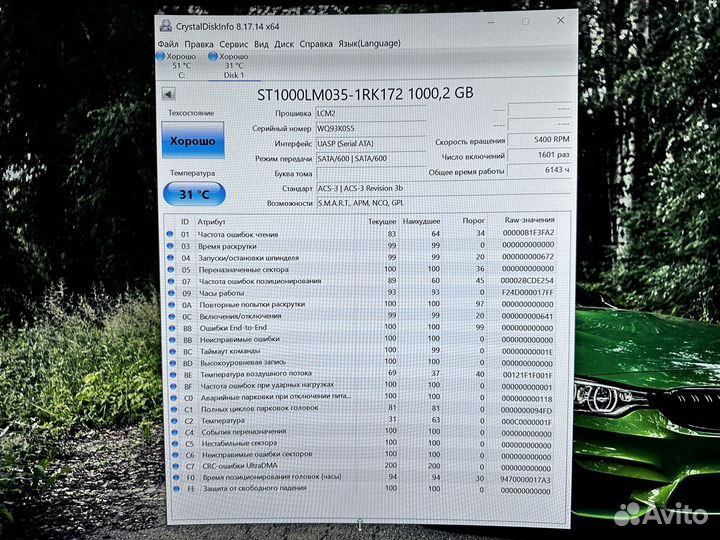Click the blue status dot for row C2

[x=174, y=421]
